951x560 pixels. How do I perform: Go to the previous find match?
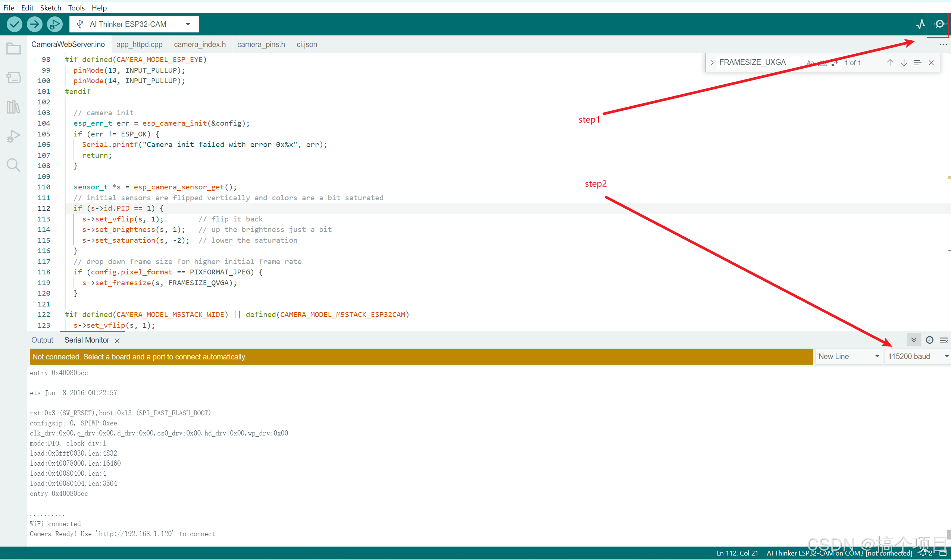[890, 63]
